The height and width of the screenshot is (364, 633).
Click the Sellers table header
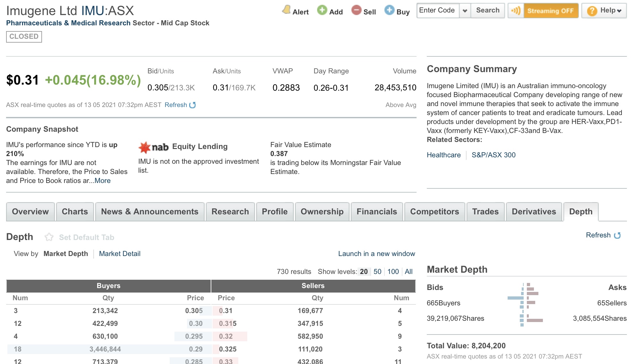tap(313, 286)
